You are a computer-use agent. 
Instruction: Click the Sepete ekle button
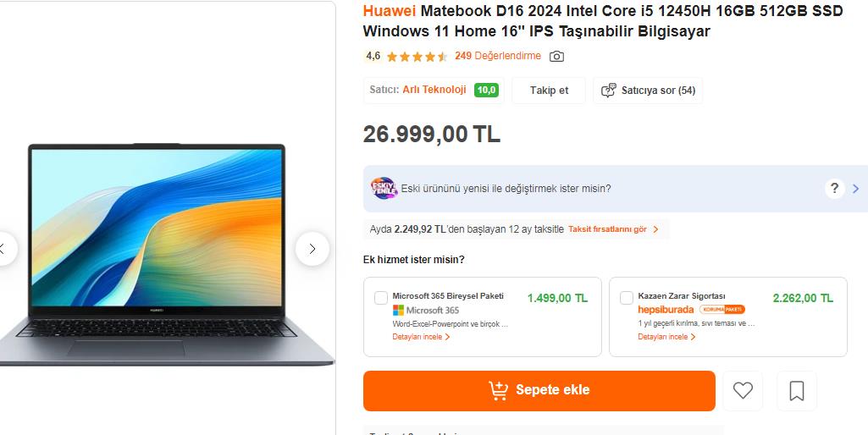click(539, 391)
